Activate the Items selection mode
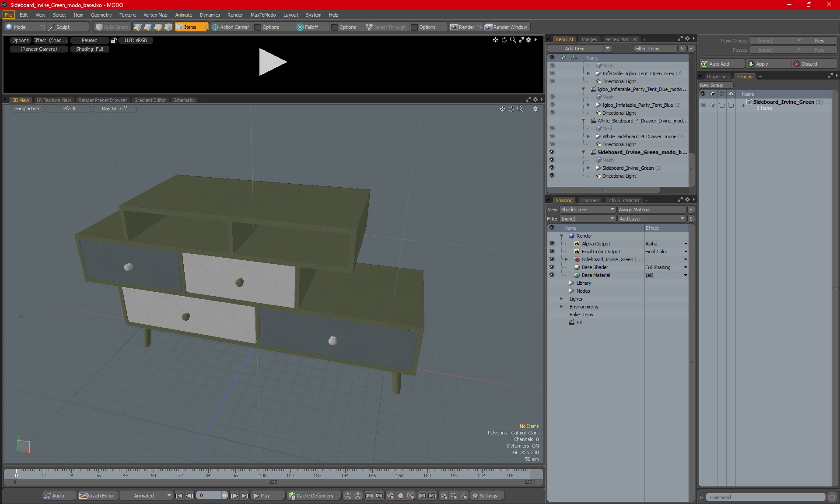The width and height of the screenshot is (840, 504). pos(191,27)
